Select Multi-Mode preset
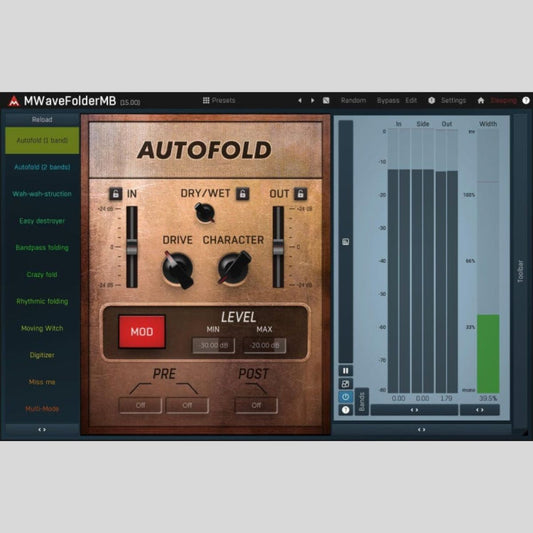Screen dimensions: 533x533 (42, 409)
